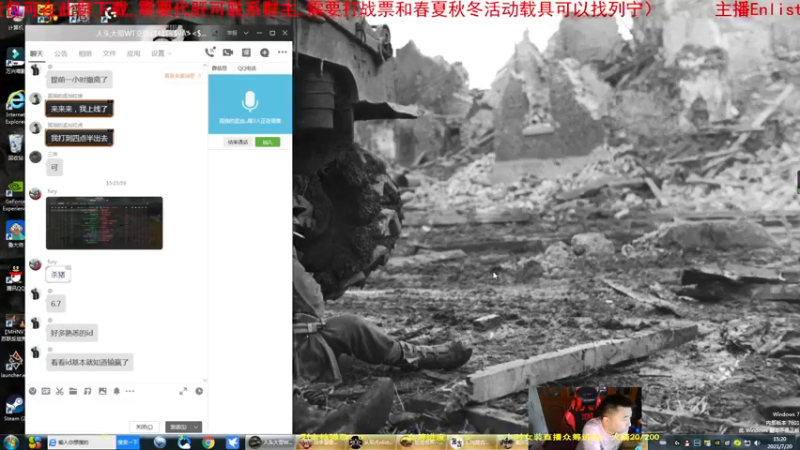Switch to the 文件 files tab
Viewport: 800px width, 450px height.
tap(109, 54)
